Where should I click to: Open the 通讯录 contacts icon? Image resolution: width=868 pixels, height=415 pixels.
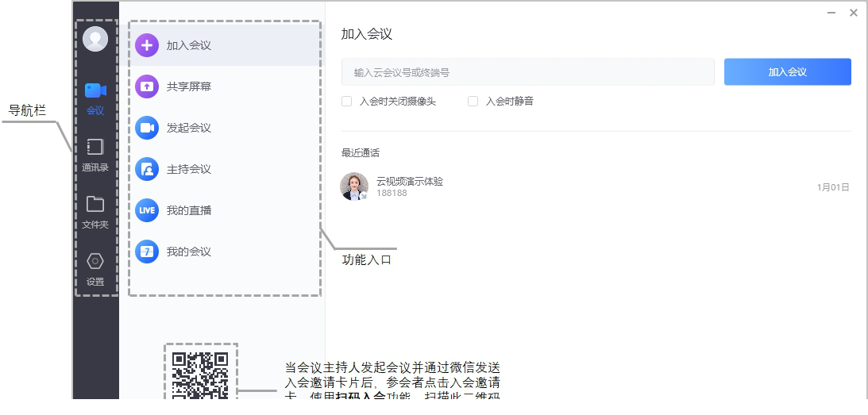[95, 147]
